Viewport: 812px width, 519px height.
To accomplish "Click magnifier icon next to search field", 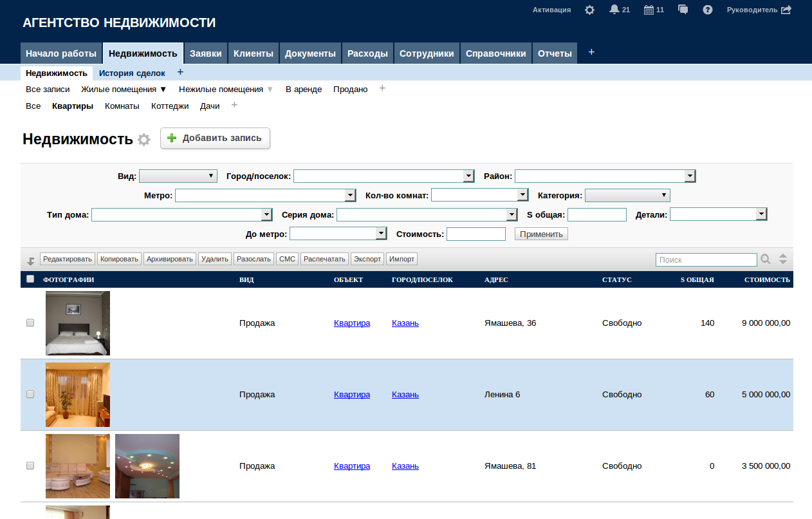I will click(766, 259).
